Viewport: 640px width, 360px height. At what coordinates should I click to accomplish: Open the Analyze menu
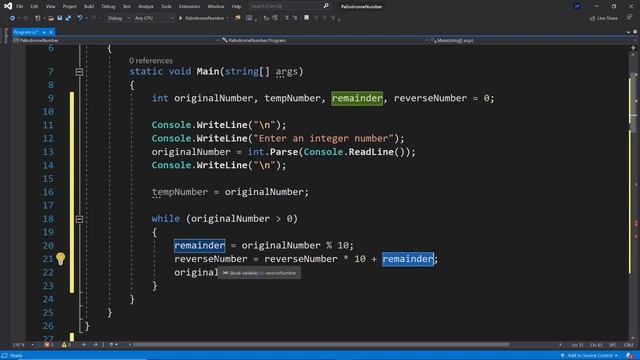point(146,7)
